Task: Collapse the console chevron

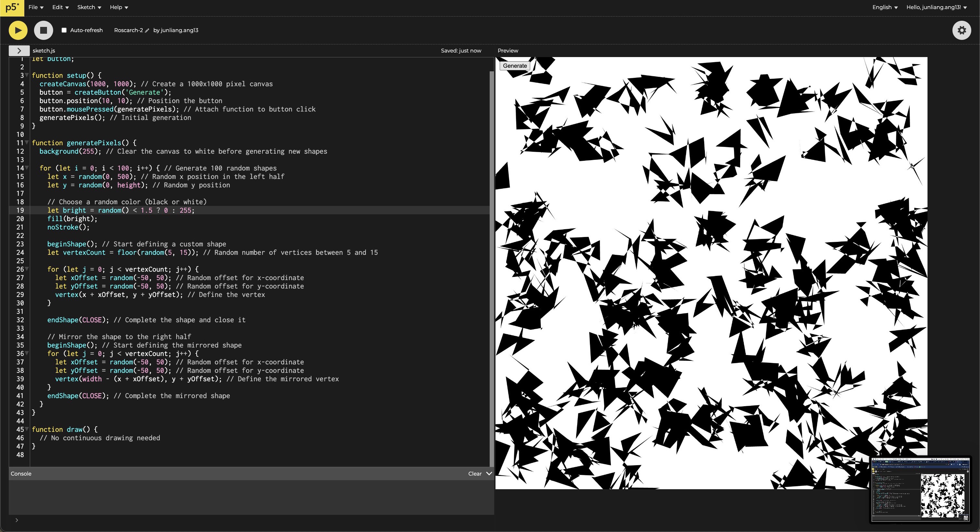Action: point(489,474)
